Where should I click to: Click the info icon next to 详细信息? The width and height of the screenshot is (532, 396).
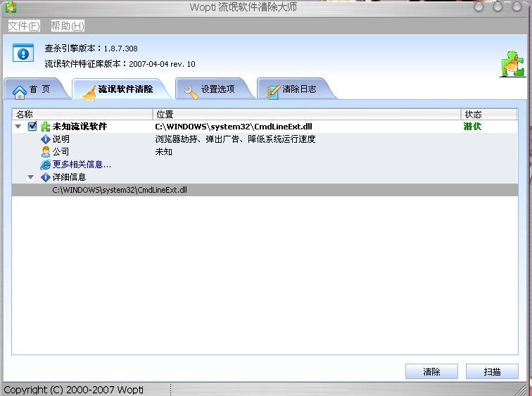[46, 177]
